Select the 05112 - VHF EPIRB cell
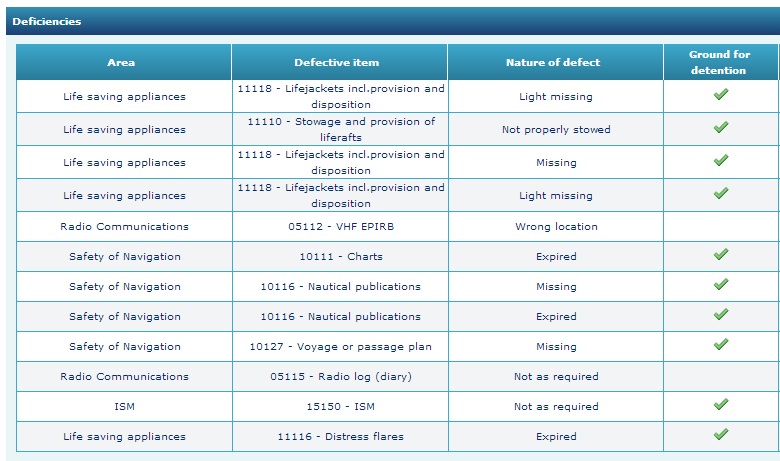Screen dimensions: 780x461 click(340, 226)
